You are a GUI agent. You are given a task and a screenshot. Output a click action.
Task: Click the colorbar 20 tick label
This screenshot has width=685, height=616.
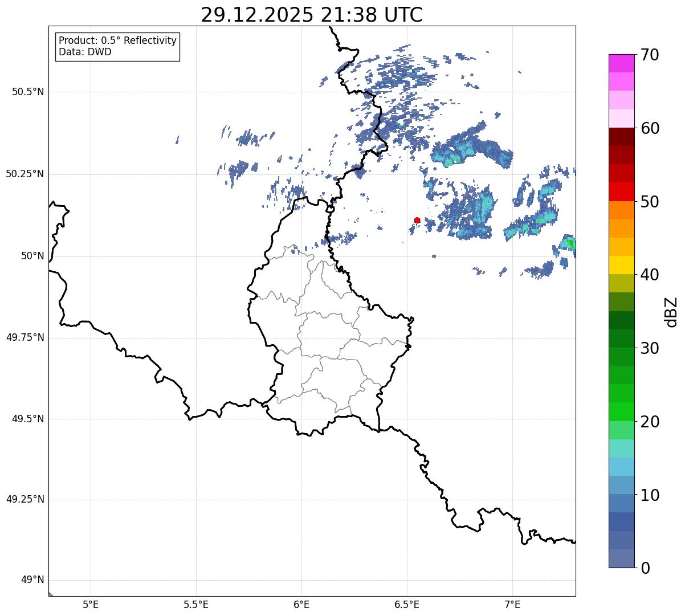pos(650,422)
